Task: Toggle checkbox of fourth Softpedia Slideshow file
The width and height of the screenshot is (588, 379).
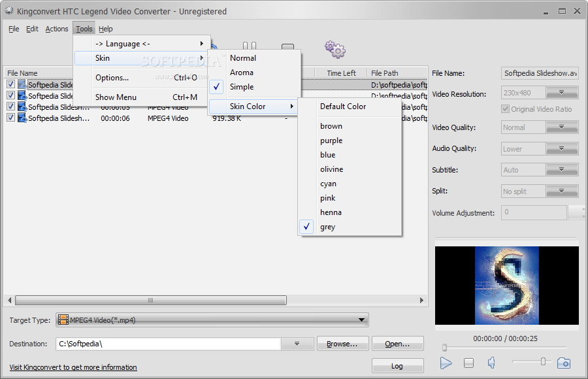Action: (11, 118)
